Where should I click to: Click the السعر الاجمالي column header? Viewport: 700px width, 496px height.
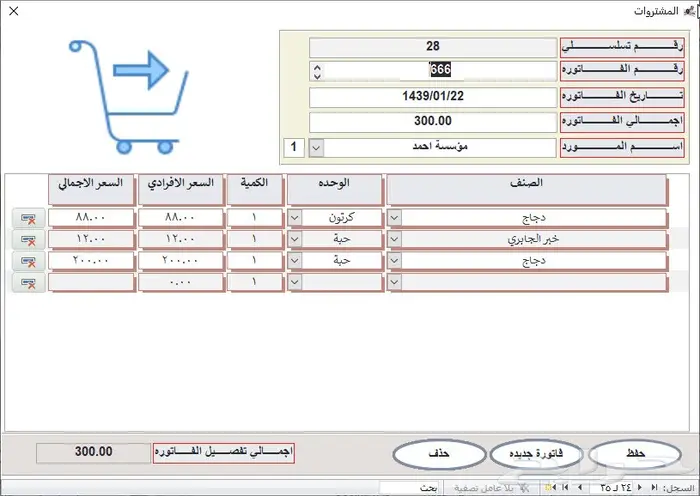click(x=91, y=189)
